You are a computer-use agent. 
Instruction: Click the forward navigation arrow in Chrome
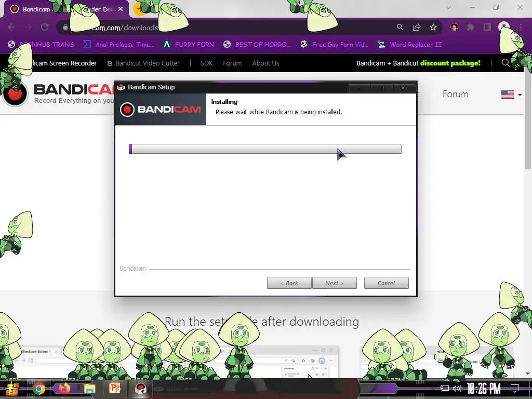(x=28, y=27)
